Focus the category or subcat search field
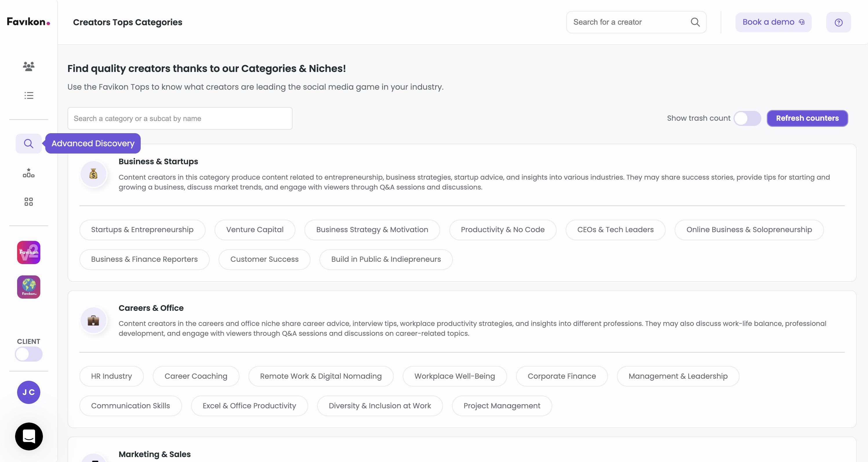 pos(179,118)
